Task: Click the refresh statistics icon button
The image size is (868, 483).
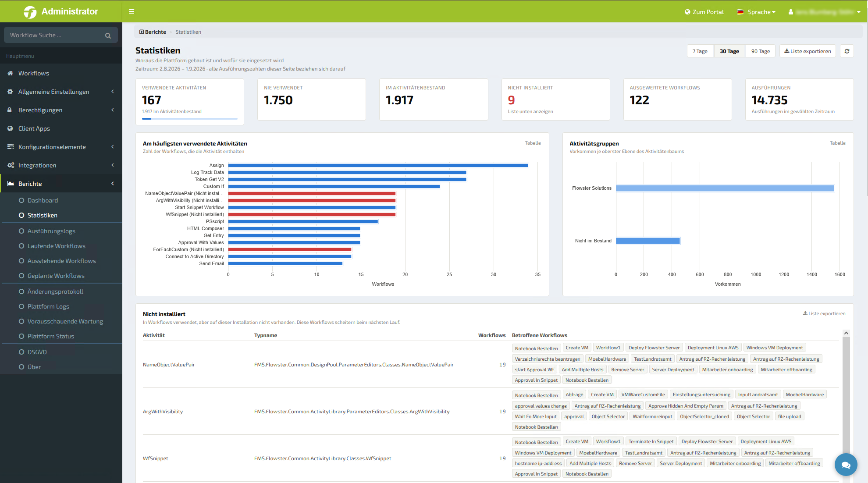Action: (847, 51)
